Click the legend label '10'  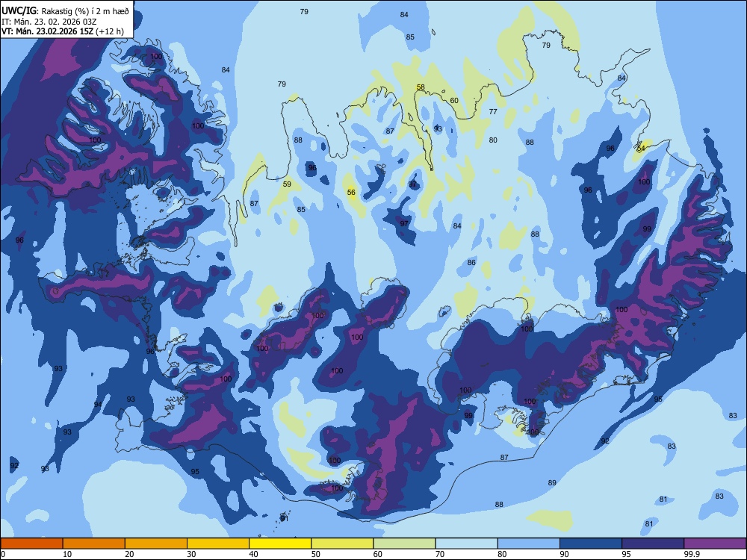(67, 554)
